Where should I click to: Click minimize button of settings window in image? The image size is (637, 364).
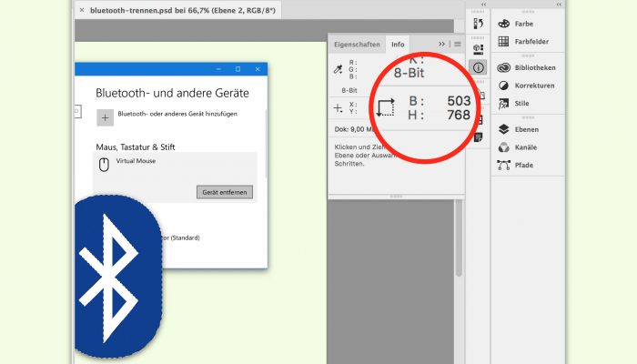pos(218,69)
